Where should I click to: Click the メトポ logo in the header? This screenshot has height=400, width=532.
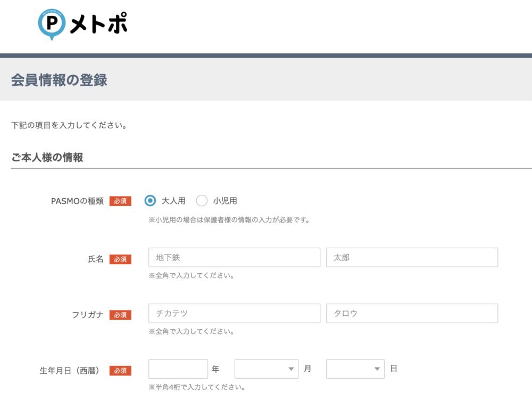82,24
